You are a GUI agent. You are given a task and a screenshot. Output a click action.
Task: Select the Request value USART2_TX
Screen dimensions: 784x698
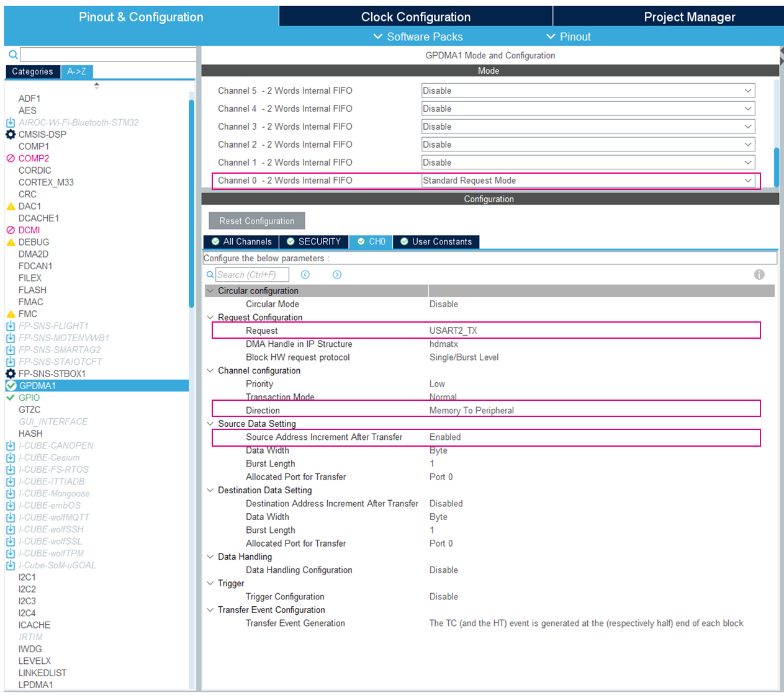[x=453, y=331]
